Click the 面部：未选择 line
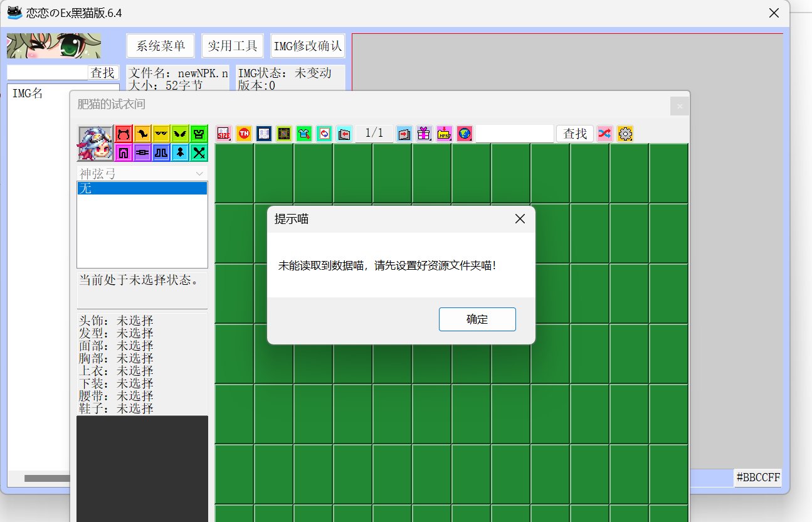812x522 pixels. pyautogui.click(x=116, y=346)
